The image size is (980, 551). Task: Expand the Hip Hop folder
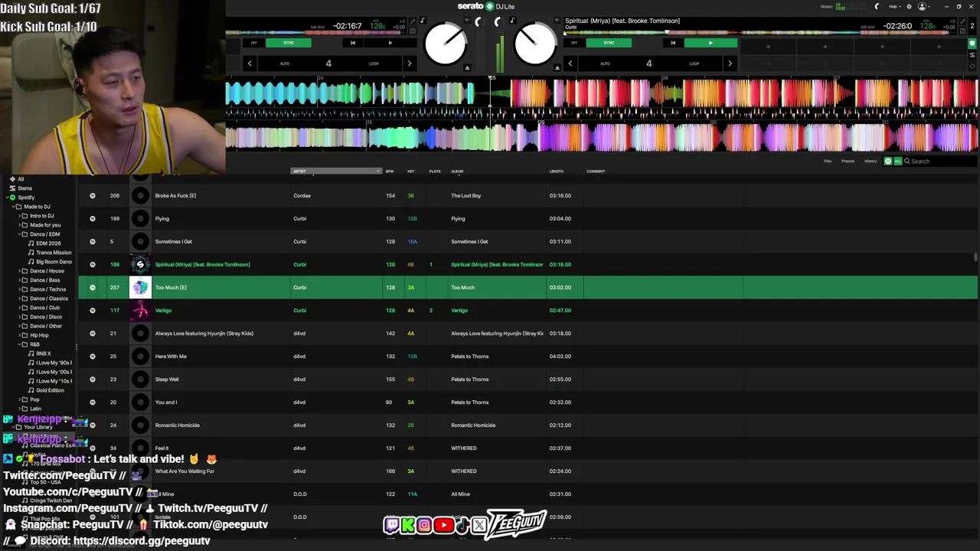click(19, 335)
